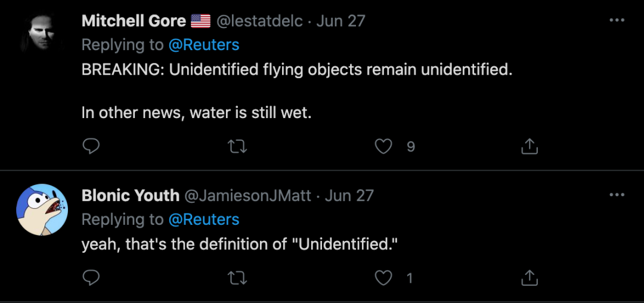Open Mitchell Gore's profile picture
This screenshot has width=644, height=303.
[42, 35]
